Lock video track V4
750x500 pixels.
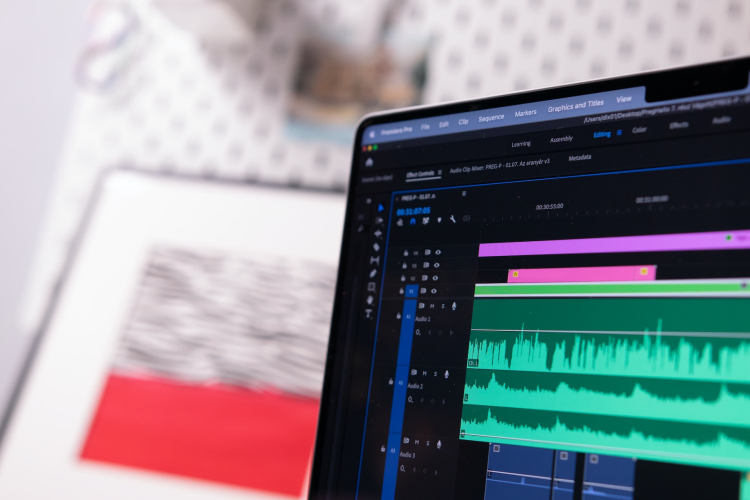click(x=406, y=253)
